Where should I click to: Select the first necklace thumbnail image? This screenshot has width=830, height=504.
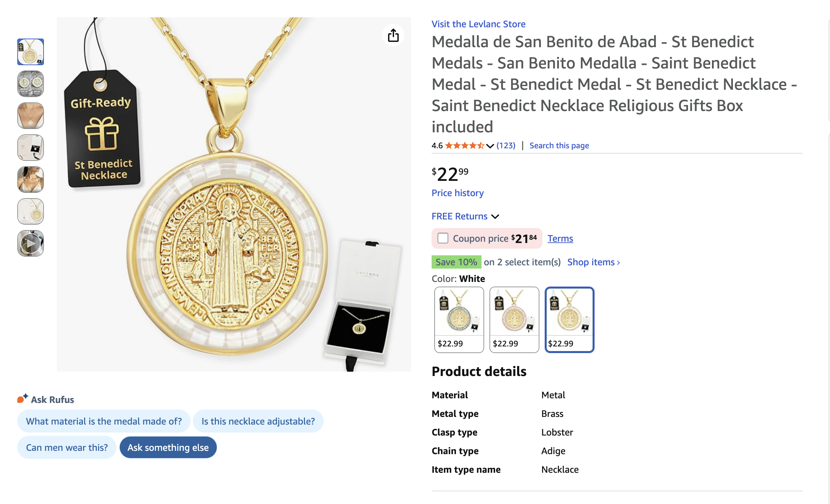point(31,52)
